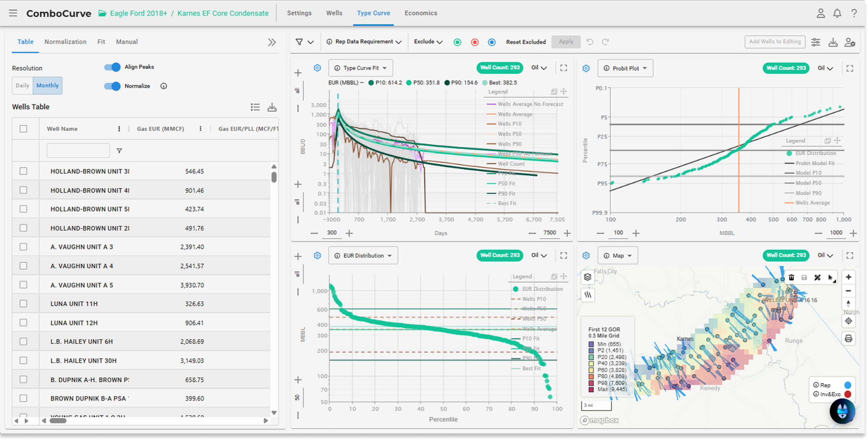This screenshot has width=868, height=440.
Task: Click the filter funnel icon in toolbar
Action: point(299,42)
